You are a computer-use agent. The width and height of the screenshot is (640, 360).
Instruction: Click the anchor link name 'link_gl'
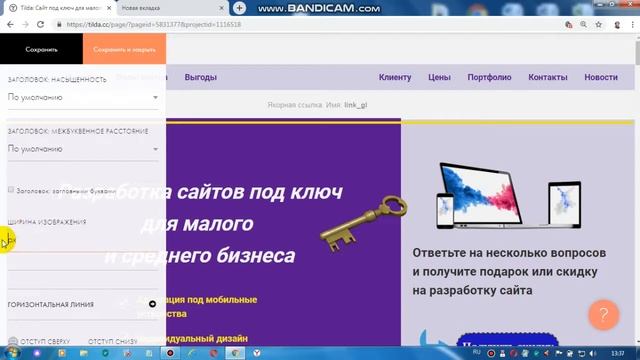pyautogui.click(x=356, y=105)
